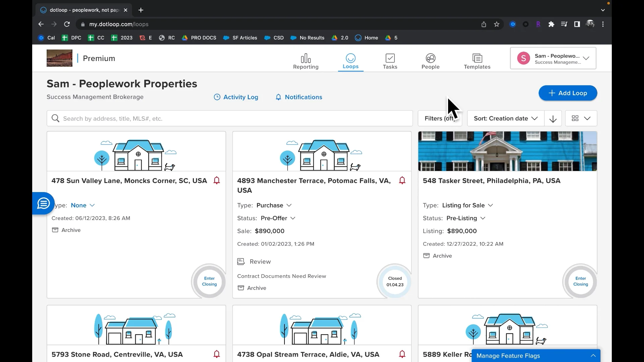Toggle notification bell on 4893 Manchester Terrace

tap(402, 181)
